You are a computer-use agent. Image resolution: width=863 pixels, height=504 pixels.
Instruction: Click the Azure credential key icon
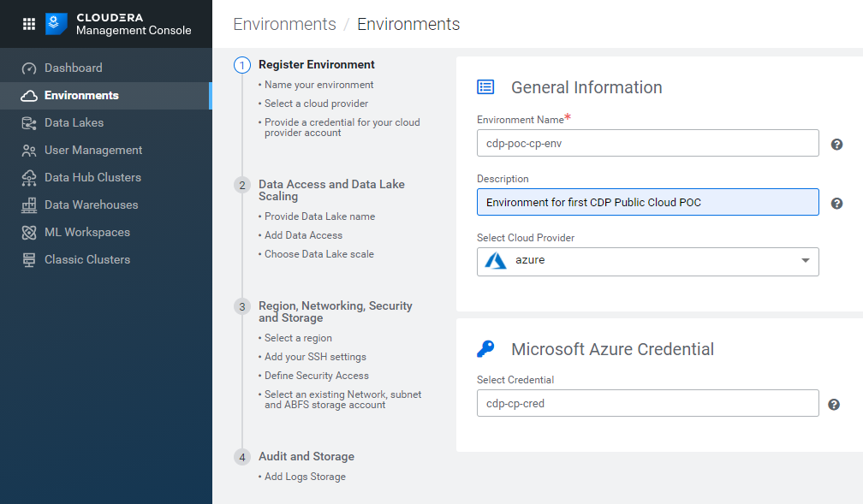[485, 348]
